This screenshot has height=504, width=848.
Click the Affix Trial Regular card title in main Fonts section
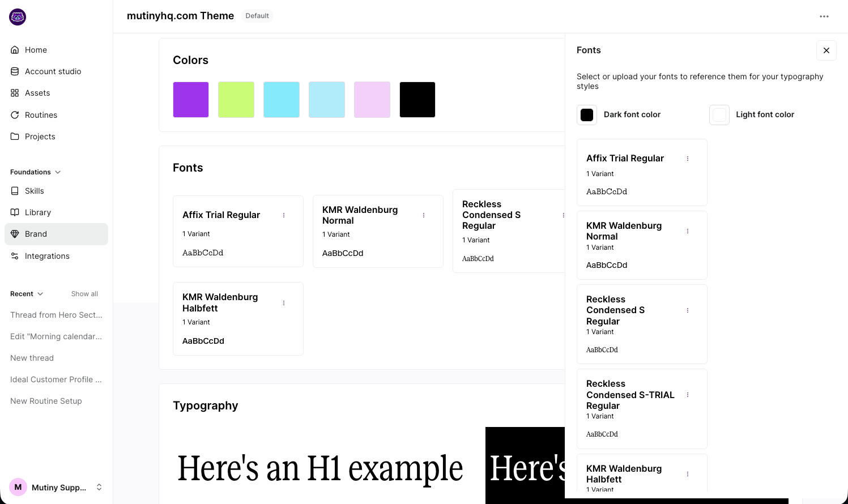[221, 215]
